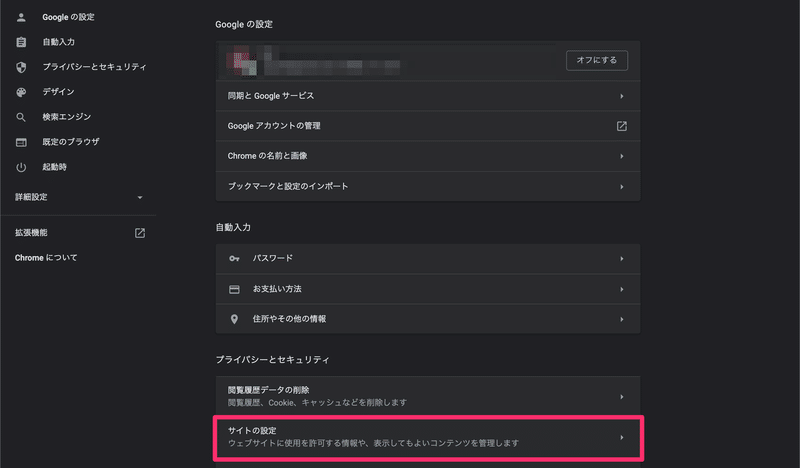Click the location pin icon for 住所やその他の情報
This screenshot has height=468, width=800.
pyautogui.click(x=234, y=319)
